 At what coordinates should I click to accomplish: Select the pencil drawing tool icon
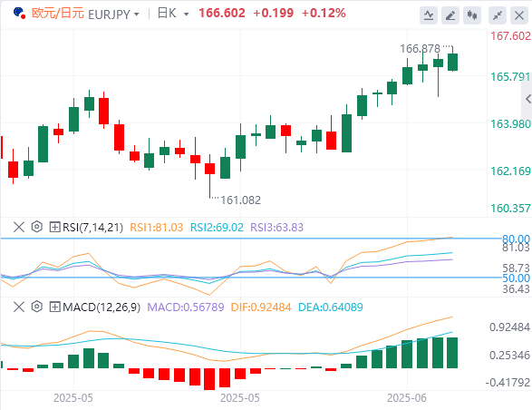click(x=450, y=15)
